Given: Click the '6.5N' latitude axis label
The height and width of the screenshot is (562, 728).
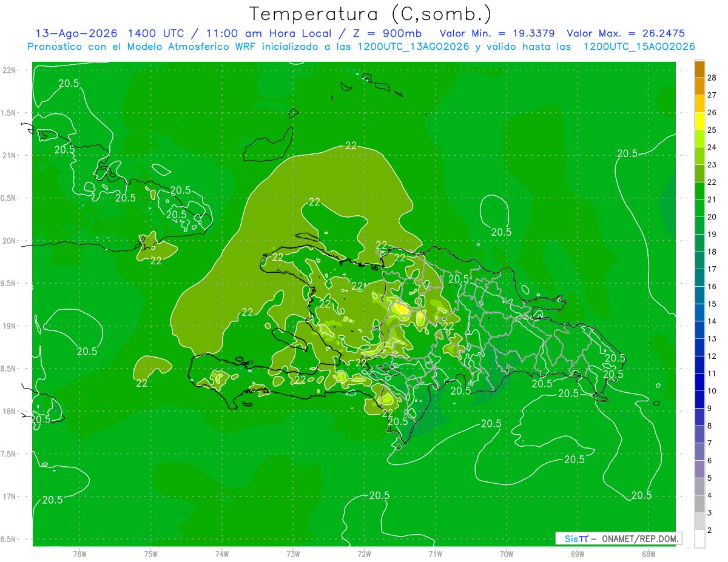Looking at the screenshot, I should click(x=9, y=539).
